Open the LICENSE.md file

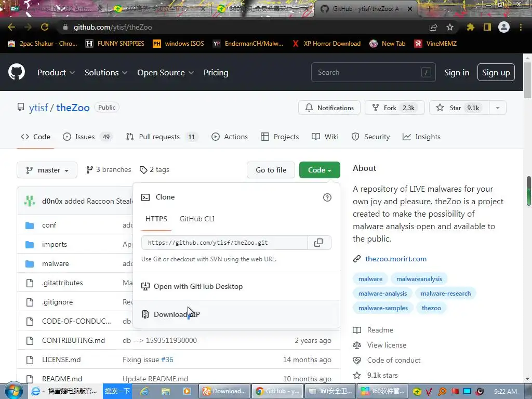[61, 360]
